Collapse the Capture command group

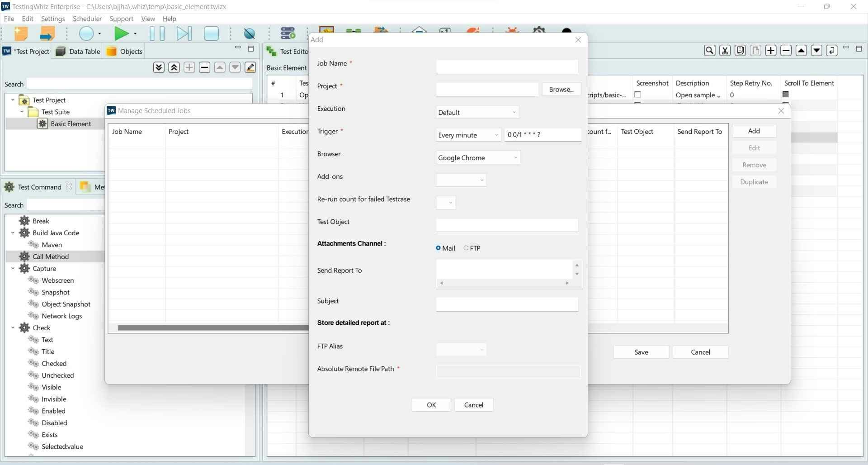point(13,268)
